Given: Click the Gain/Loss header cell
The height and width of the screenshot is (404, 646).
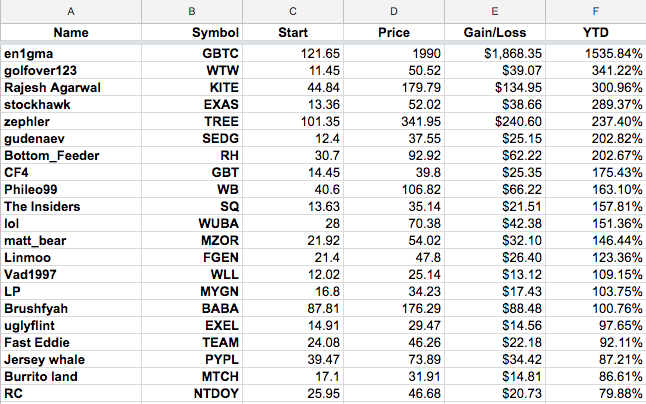Looking at the screenshot, I should (495, 32).
